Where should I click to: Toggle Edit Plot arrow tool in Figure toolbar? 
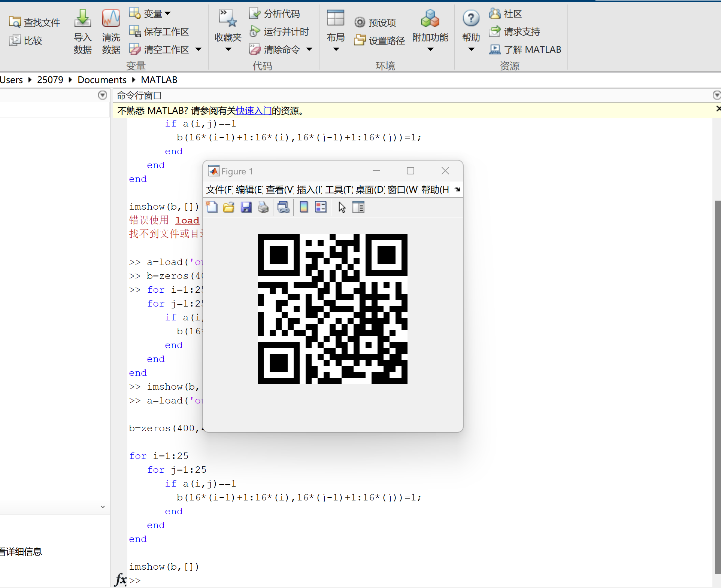(342, 207)
